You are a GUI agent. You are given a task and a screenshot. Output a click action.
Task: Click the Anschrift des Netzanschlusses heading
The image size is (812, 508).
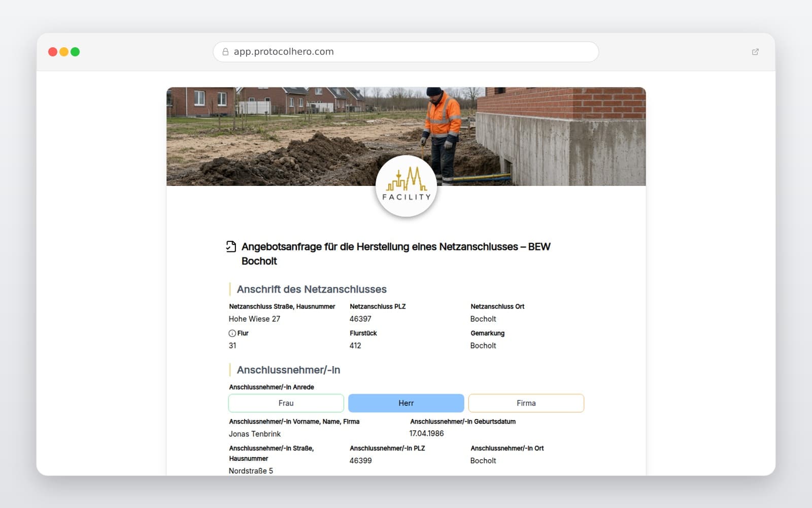[312, 289]
